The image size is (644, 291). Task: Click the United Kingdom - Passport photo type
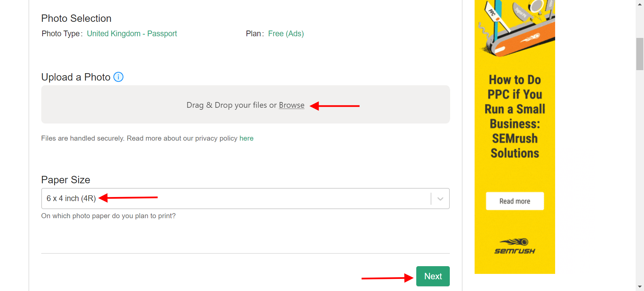[x=132, y=34]
